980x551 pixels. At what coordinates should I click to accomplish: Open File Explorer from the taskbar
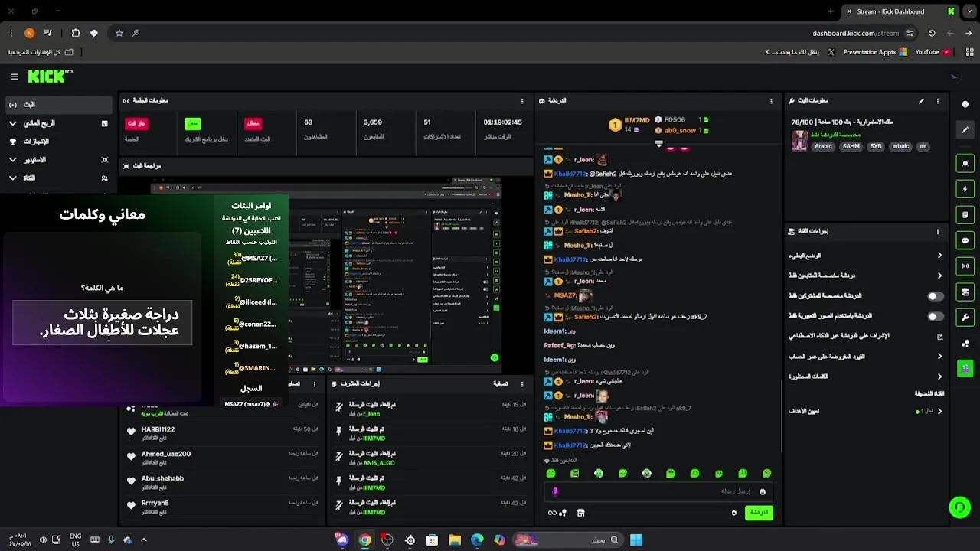(x=455, y=540)
